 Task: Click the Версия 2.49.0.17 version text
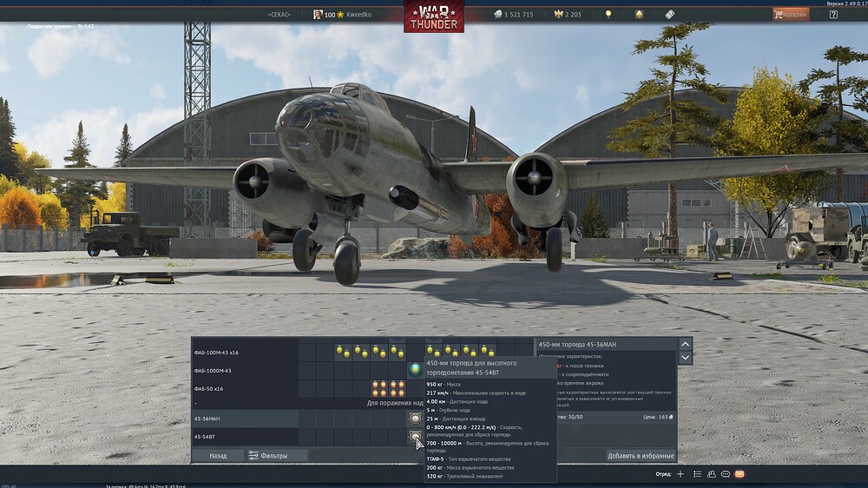[x=847, y=3]
